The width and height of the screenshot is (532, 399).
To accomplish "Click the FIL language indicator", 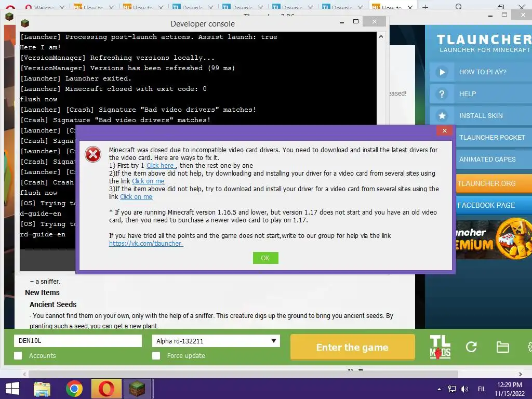I will click(482, 389).
